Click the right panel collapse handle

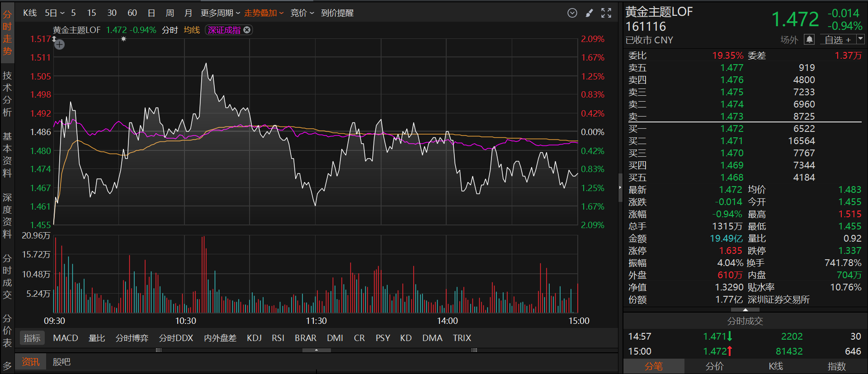(620, 187)
